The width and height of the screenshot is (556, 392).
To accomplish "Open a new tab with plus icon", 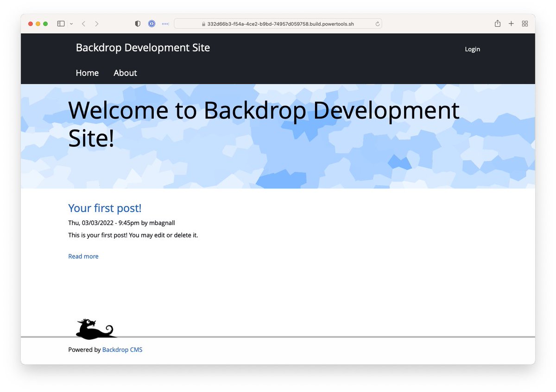I will pos(511,24).
